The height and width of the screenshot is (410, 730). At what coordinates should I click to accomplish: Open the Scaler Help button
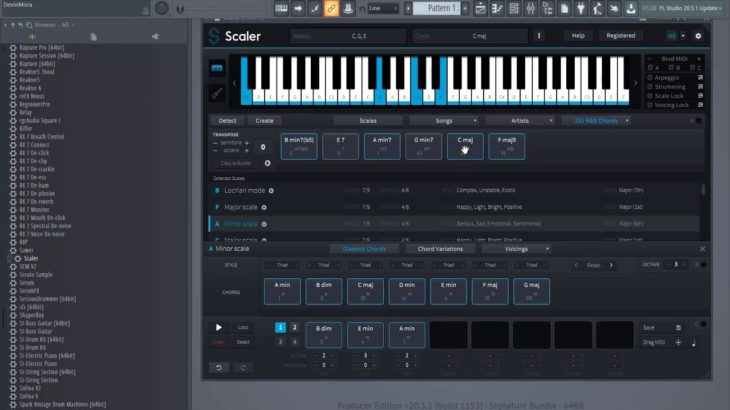coord(578,35)
